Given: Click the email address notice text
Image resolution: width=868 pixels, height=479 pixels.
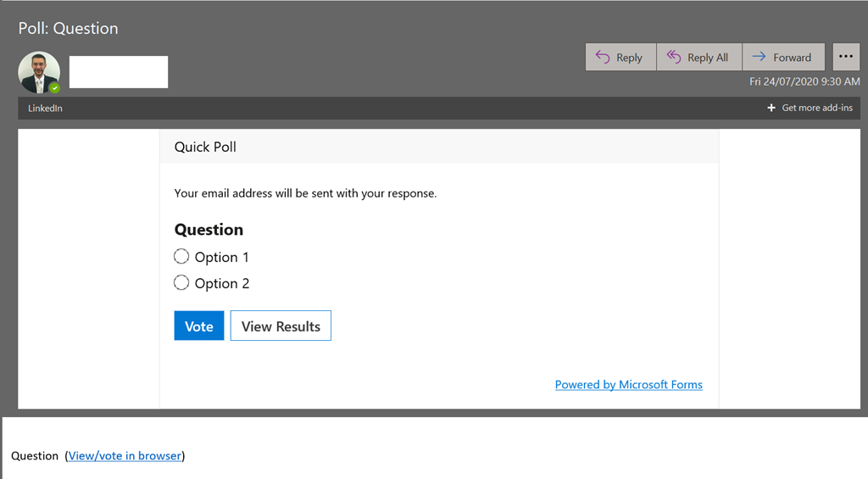Looking at the screenshot, I should [305, 193].
